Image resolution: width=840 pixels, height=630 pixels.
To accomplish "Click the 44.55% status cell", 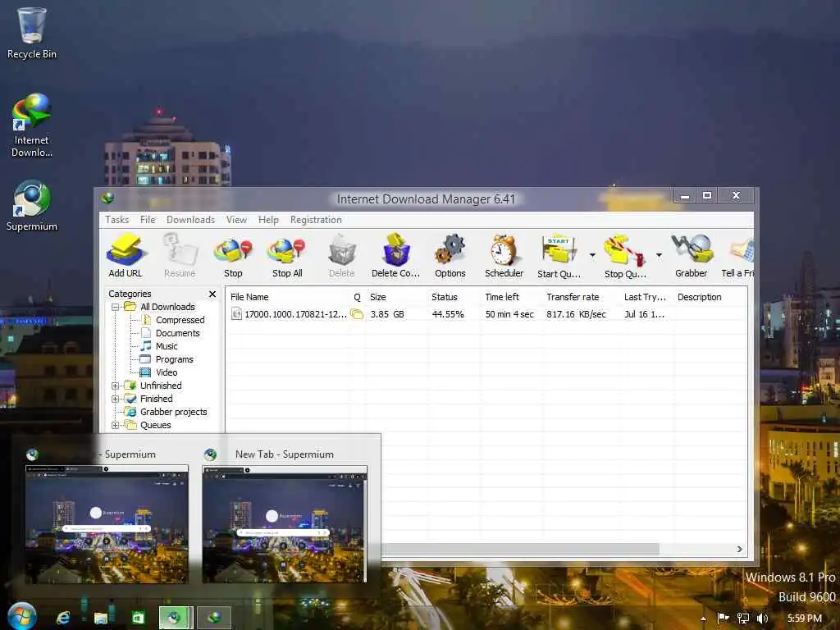I will [x=448, y=314].
